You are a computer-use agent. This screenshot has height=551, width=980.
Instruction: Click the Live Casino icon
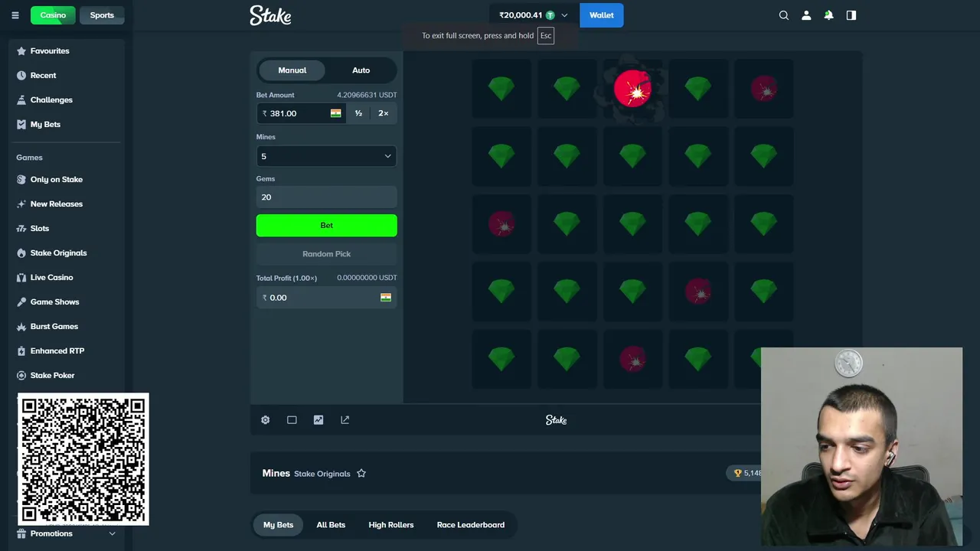21,278
